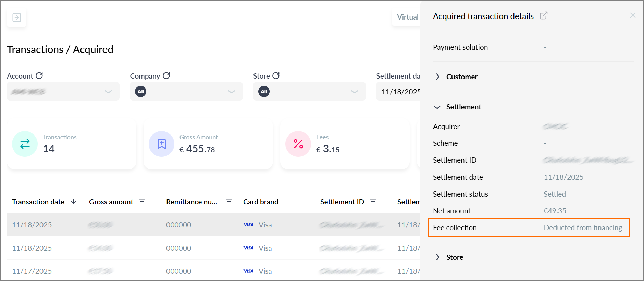Screen dimensions: 644x281
Task: Filter the Remittance number column
Action: tap(229, 202)
